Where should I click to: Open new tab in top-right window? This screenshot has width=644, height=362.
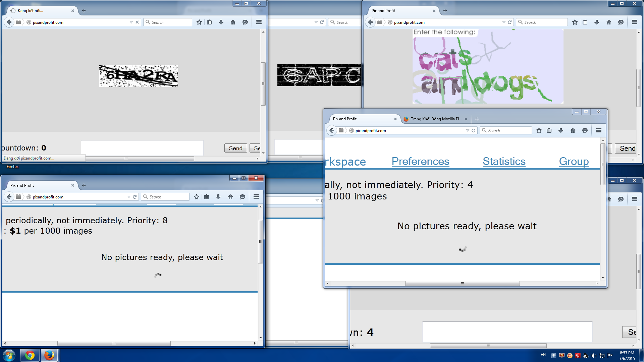pos(445,11)
